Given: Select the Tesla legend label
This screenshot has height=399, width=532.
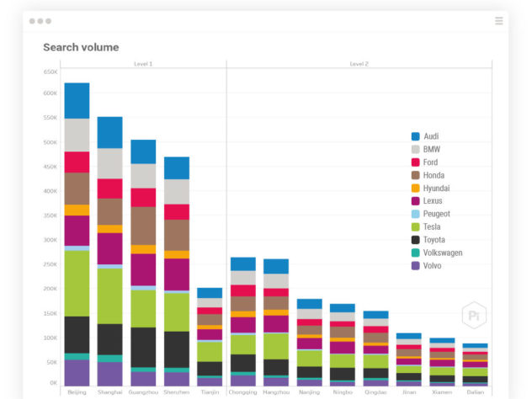Looking at the screenshot, I should point(432,226).
